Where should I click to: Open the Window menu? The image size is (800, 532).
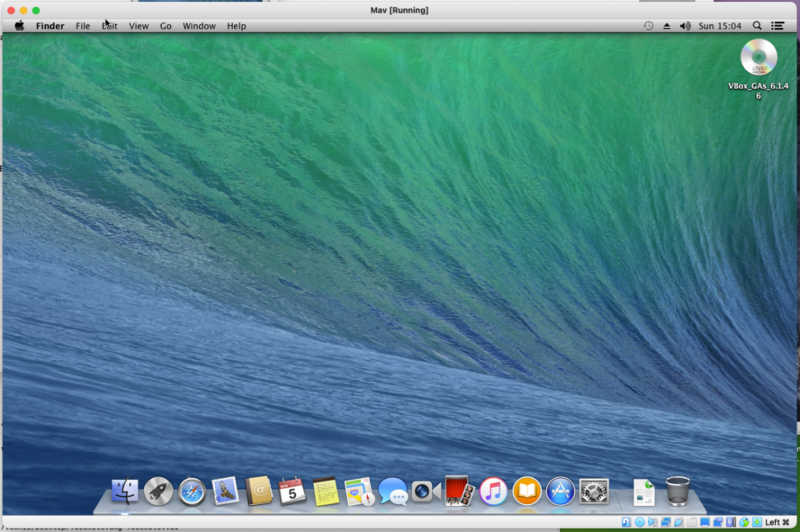(x=199, y=26)
